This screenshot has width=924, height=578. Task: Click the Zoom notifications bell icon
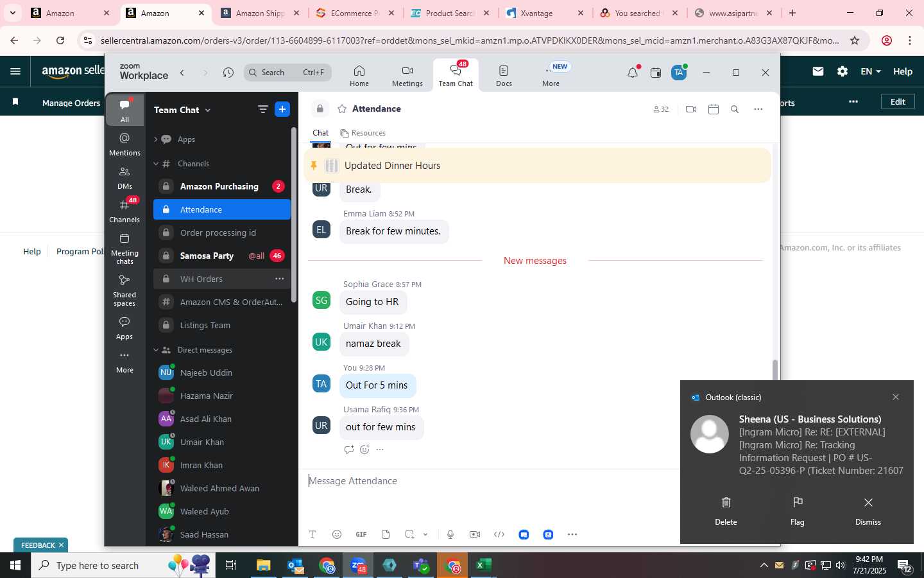pyautogui.click(x=633, y=73)
